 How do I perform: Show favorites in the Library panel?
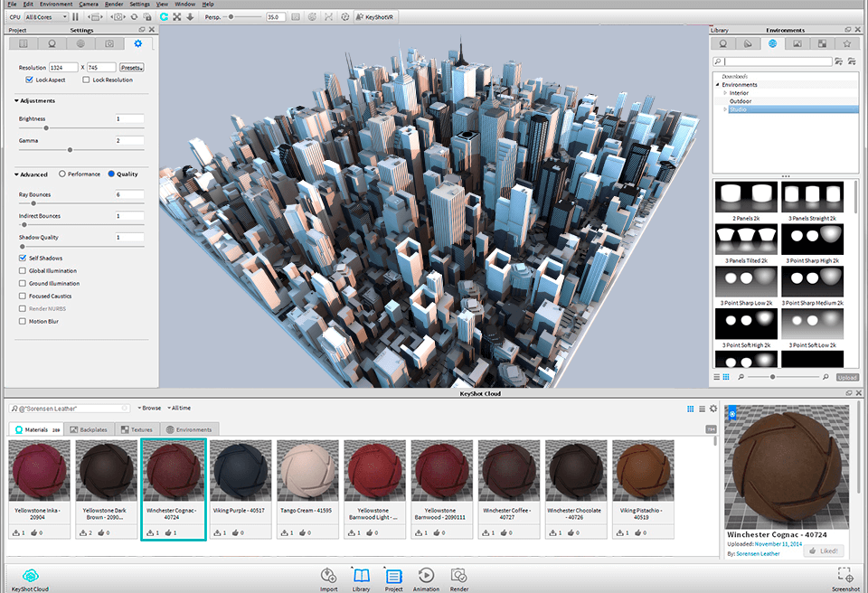click(846, 44)
